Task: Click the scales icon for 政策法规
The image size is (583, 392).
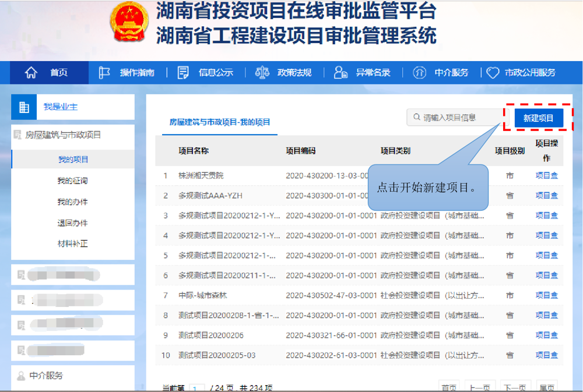Action: 262,72
